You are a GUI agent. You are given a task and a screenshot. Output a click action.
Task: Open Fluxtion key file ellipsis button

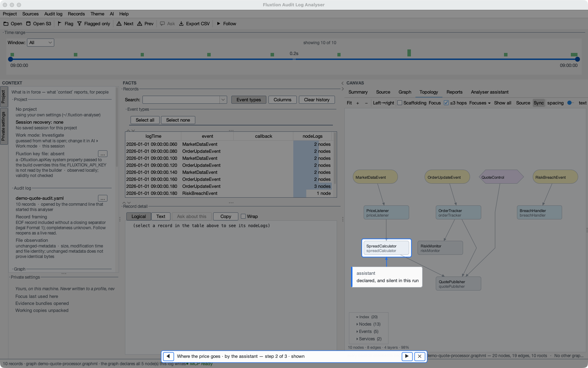point(103,154)
